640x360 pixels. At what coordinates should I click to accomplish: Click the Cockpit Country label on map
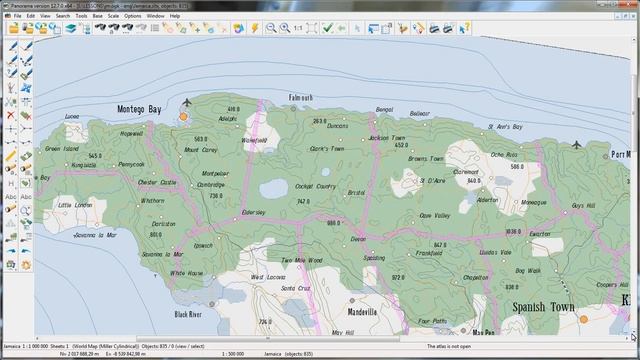[x=316, y=187]
